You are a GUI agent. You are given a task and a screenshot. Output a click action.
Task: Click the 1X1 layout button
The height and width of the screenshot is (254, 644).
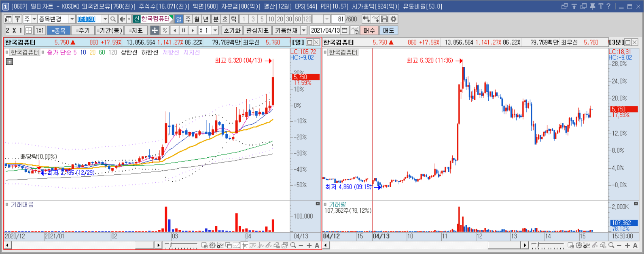[x=40, y=31]
